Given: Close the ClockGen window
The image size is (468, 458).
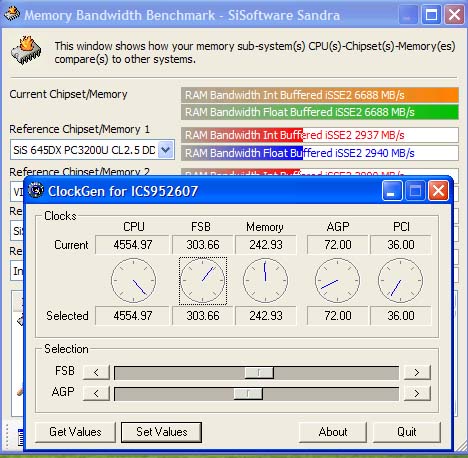Looking at the screenshot, I should pyautogui.click(x=438, y=191).
